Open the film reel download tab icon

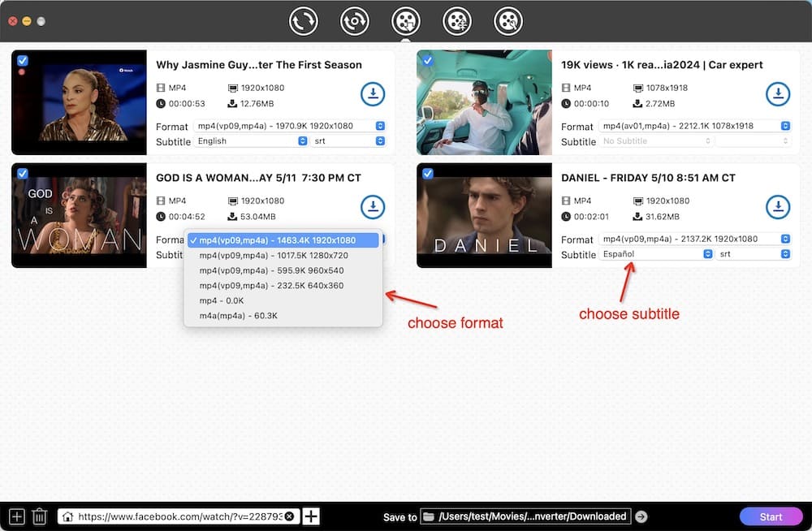point(405,21)
